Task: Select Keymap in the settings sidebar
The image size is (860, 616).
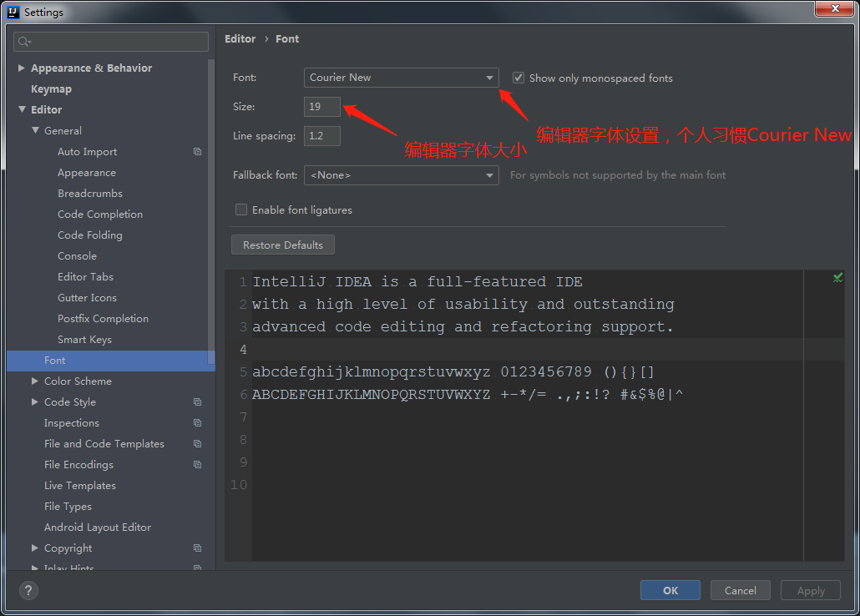Action: point(51,88)
